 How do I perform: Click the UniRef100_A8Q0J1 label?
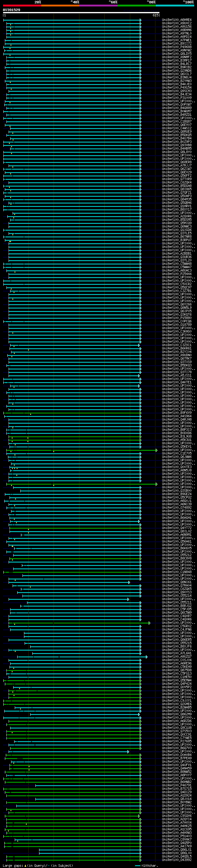[x=176, y=501]
